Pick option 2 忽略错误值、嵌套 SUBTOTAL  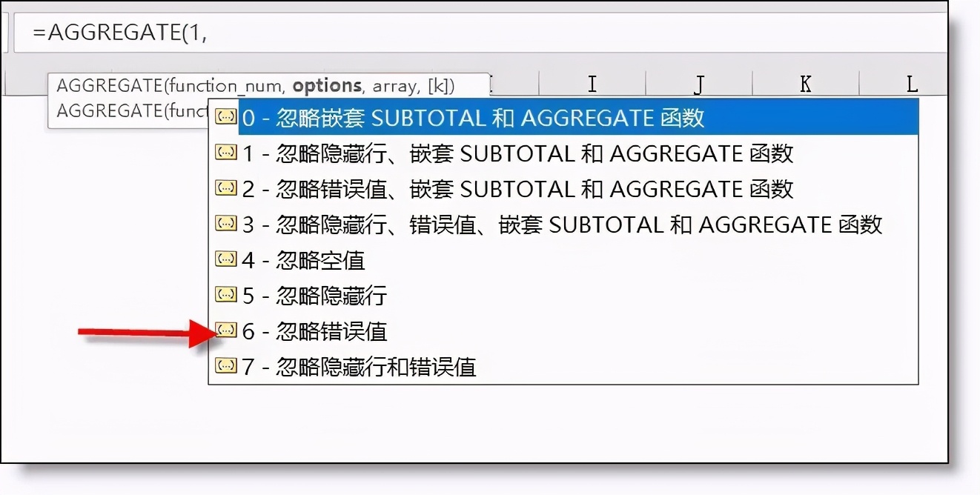[x=563, y=189]
